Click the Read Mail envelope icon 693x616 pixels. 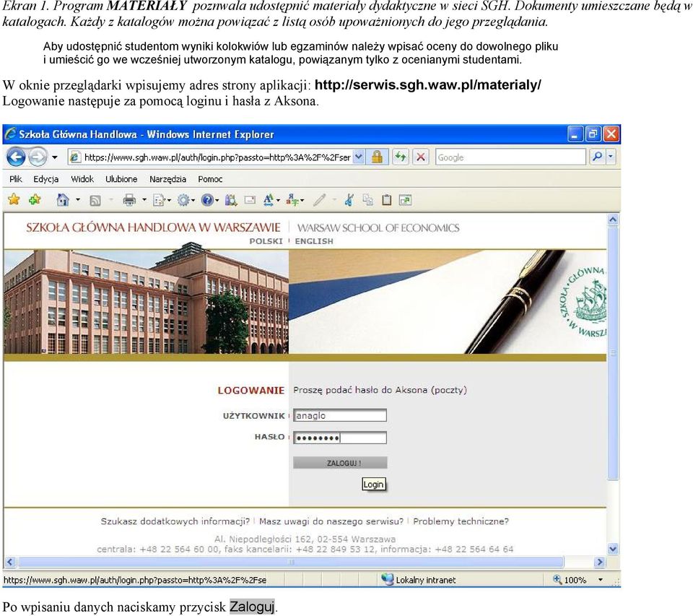(250, 200)
